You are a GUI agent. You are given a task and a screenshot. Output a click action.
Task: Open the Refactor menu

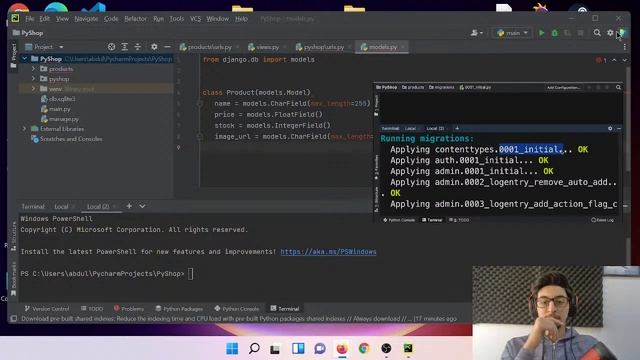pos(136,19)
